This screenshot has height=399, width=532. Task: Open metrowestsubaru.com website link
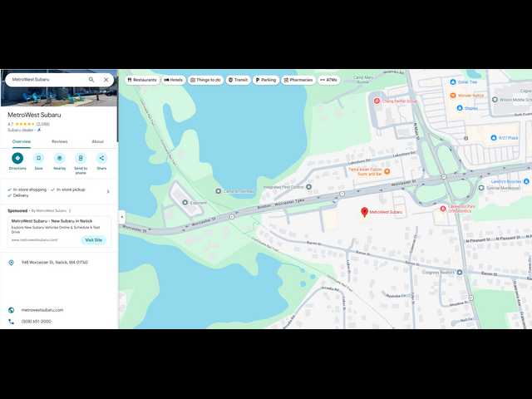click(42, 310)
